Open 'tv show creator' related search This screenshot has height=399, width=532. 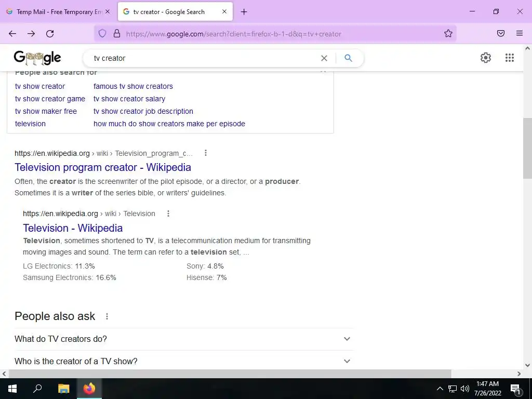pos(40,86)
